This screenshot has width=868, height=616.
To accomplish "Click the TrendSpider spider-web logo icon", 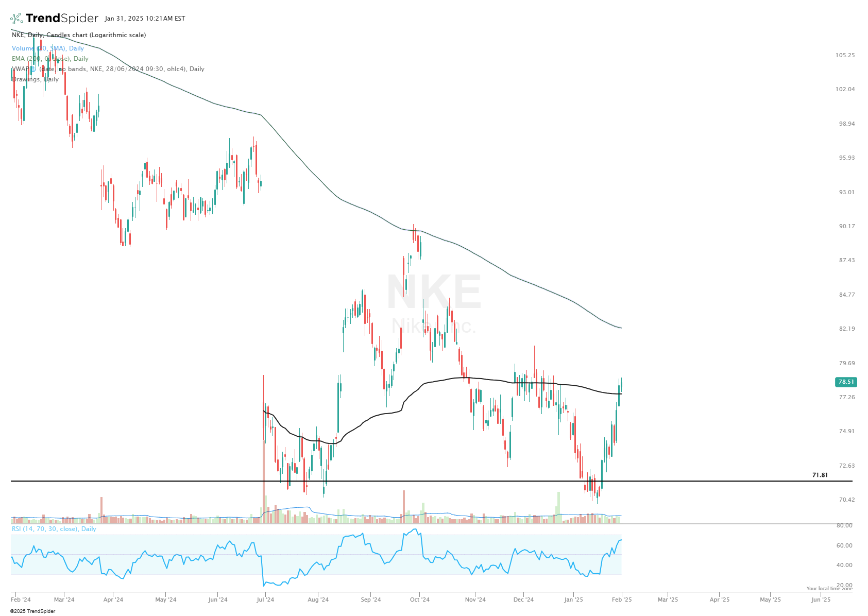I will (16, 19).
